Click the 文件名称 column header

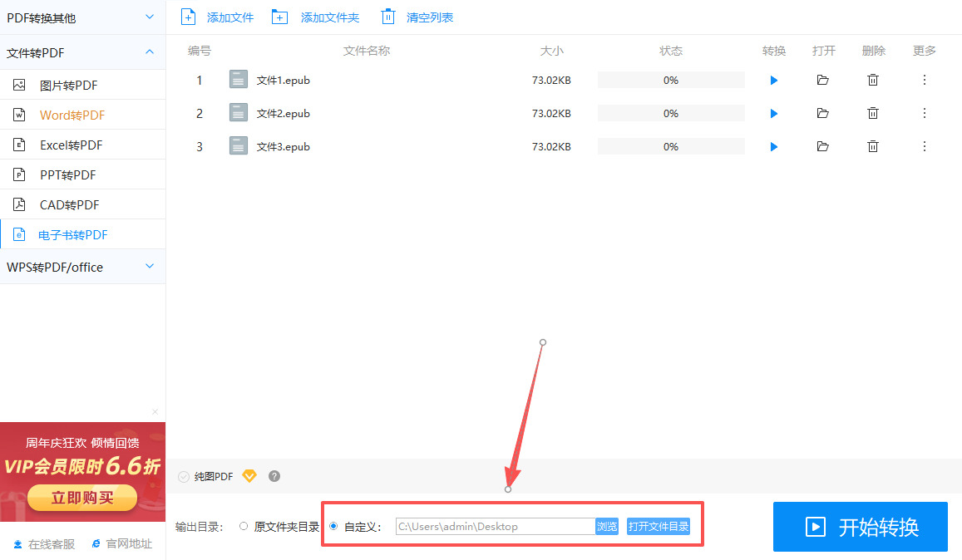(367, 51)
